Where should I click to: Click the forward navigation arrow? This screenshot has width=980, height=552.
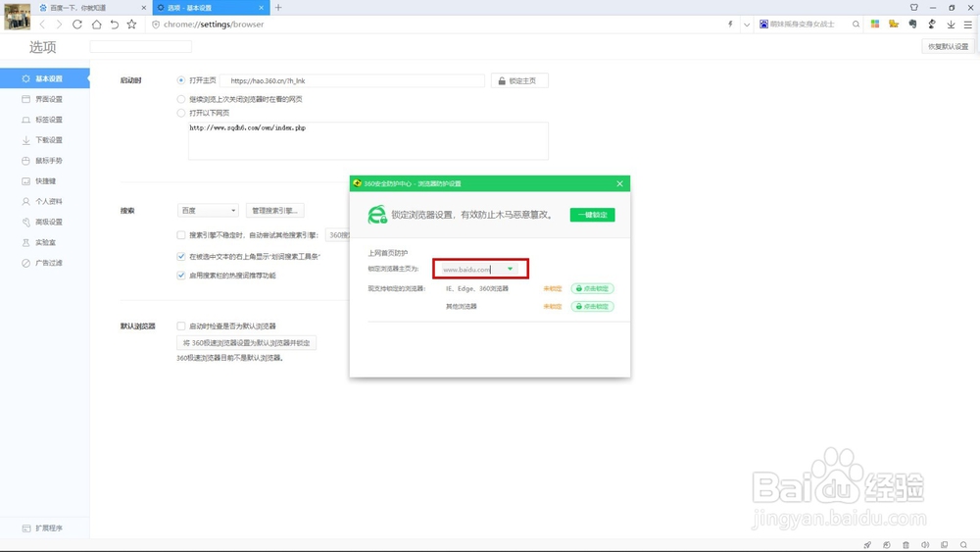pos(59,25)
